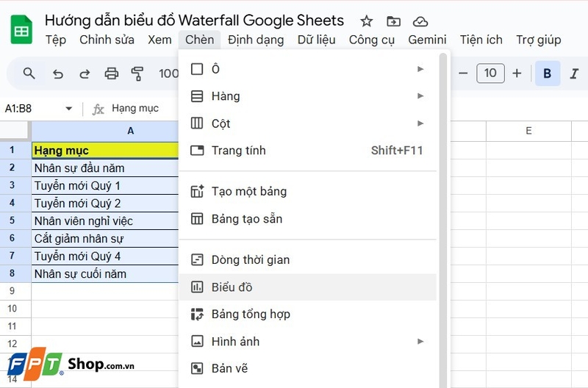Click the document title text
588x388 pixels.
click(x=194, y=21)
